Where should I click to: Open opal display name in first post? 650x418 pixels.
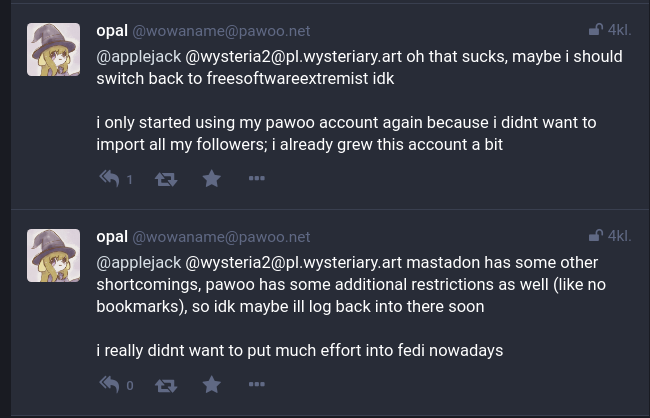tap(112, 31)
